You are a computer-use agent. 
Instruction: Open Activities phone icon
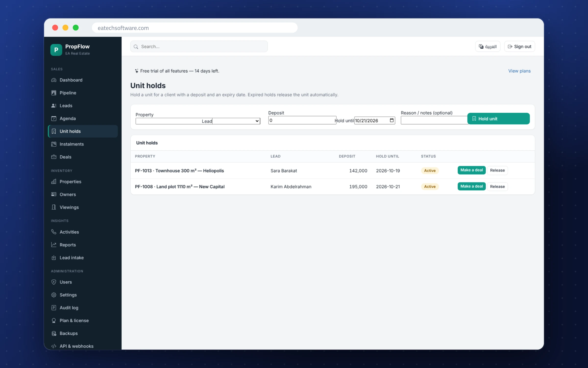pos(54,232)
